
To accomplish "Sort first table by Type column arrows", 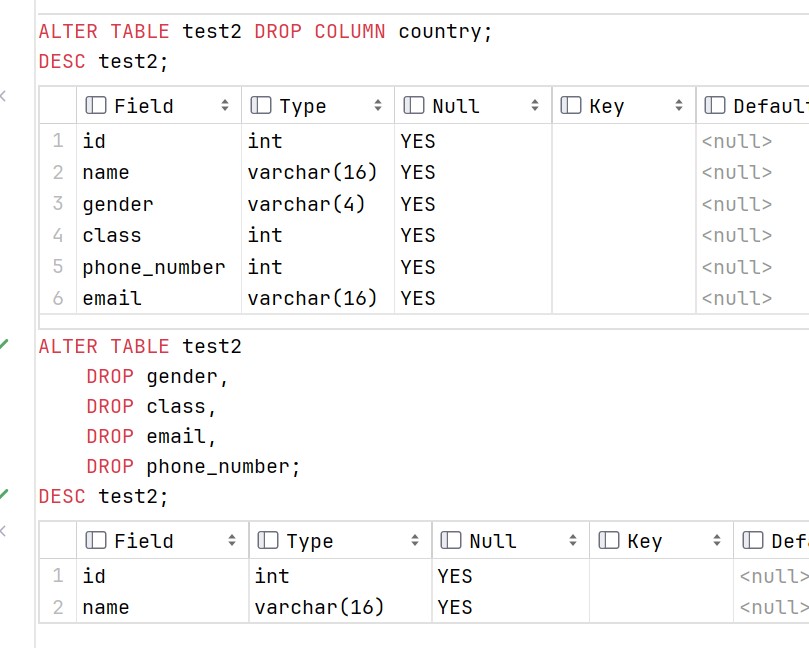I will 378,105.
